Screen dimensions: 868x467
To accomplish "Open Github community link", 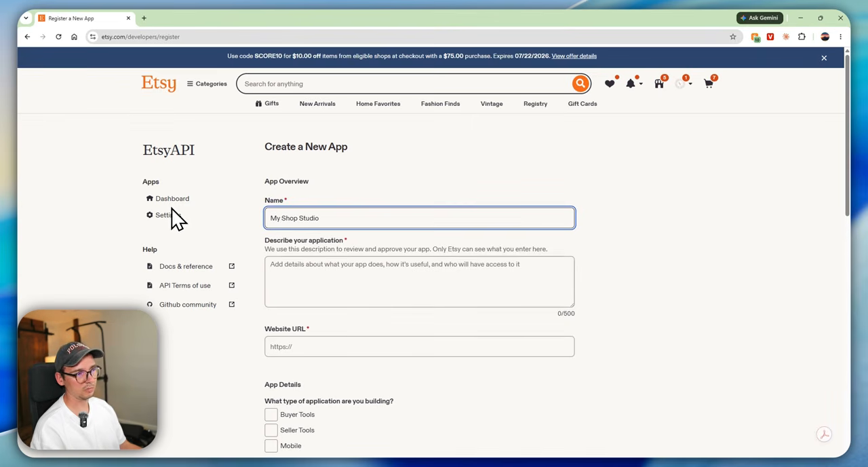I will [188, 304].
